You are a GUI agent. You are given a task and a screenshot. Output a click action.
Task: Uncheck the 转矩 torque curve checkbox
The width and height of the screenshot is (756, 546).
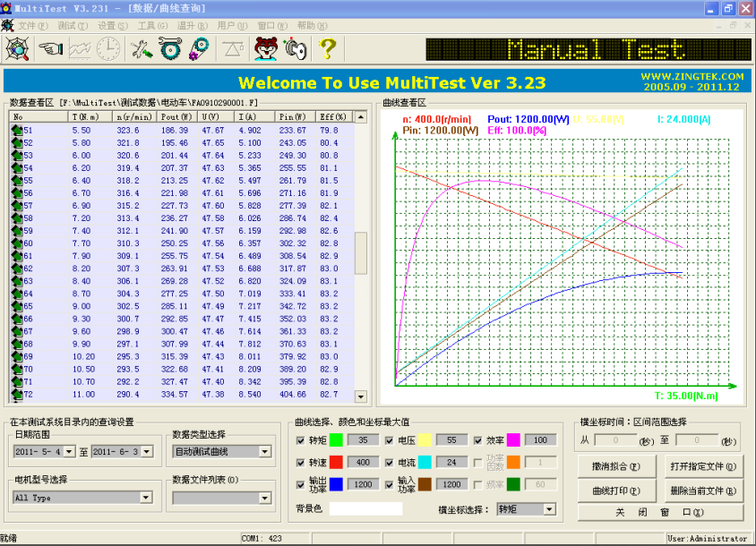[x=301, y=439]
